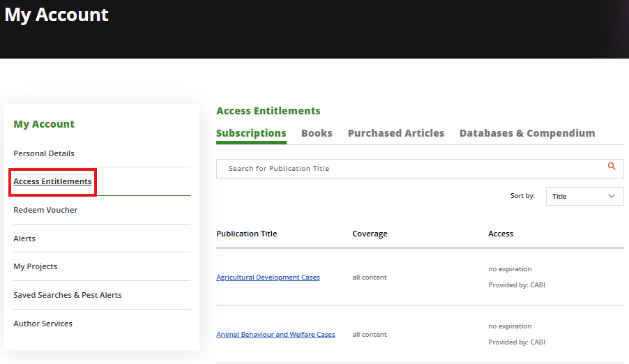629x364 pixels.
Task: Open Personal Details in sidebar
Action: coord(44,153)
